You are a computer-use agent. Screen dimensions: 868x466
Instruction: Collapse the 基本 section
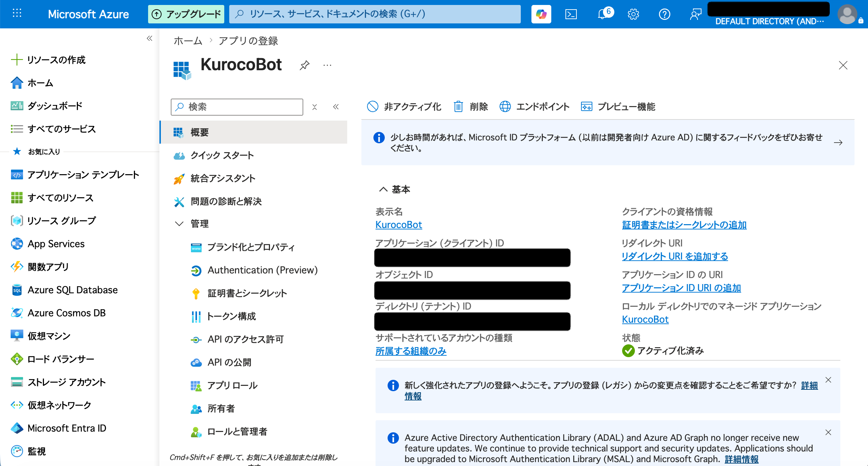pyautogui.click(x=383, y=189)
